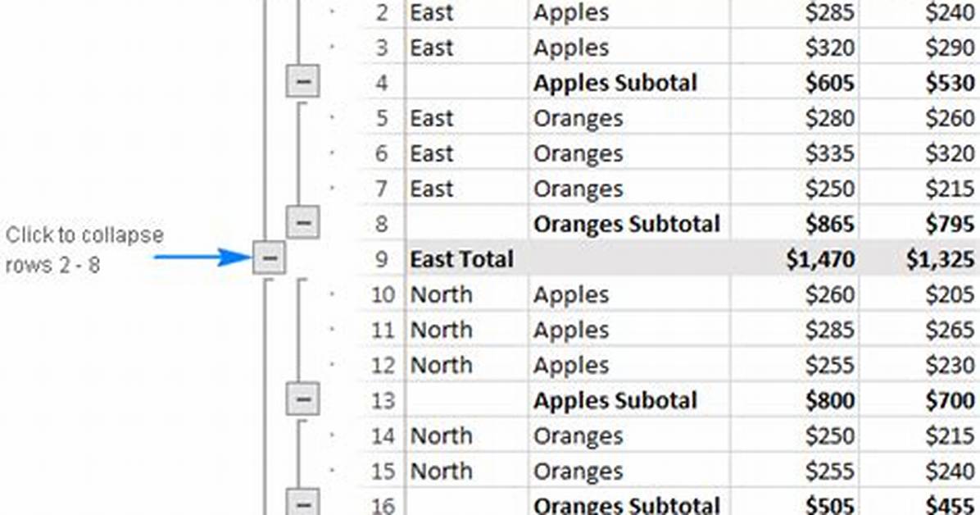
Task: Select the $530 subtotal cell
Action: tap(919, 83)
